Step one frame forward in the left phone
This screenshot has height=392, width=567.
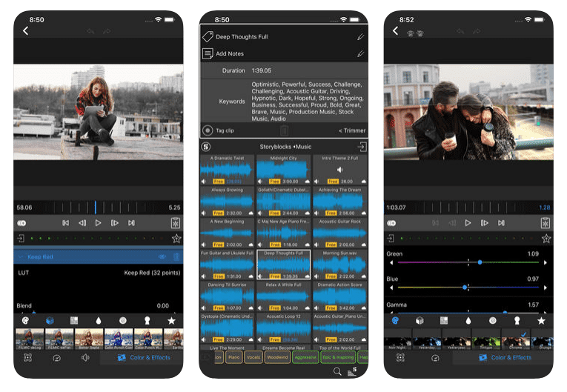tap(115, 223)
